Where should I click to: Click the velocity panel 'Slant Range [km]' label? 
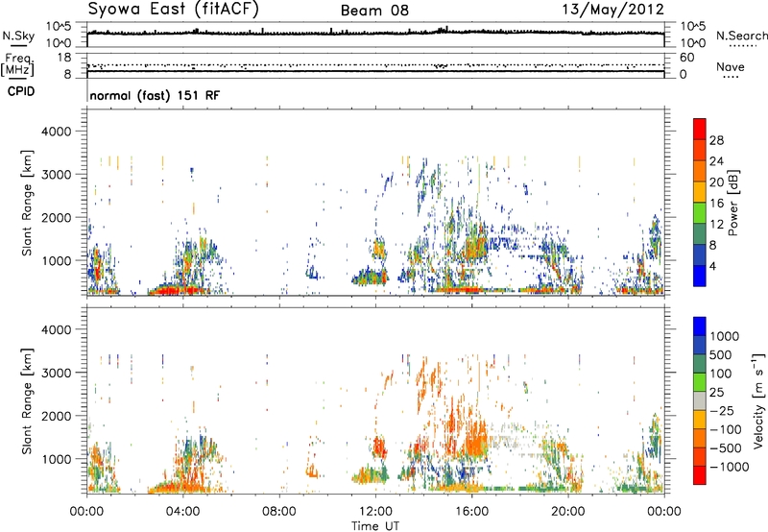[x=27, y=400]
